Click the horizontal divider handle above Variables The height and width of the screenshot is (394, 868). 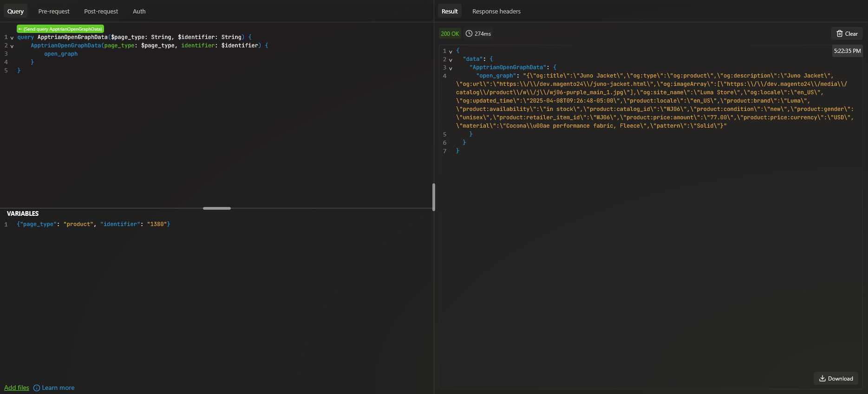[217, 208]
